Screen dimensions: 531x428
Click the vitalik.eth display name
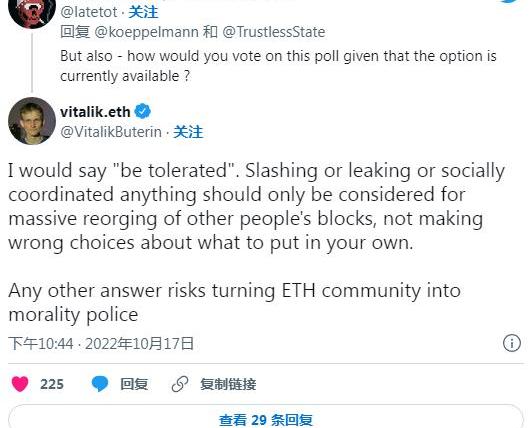(95, 112)
